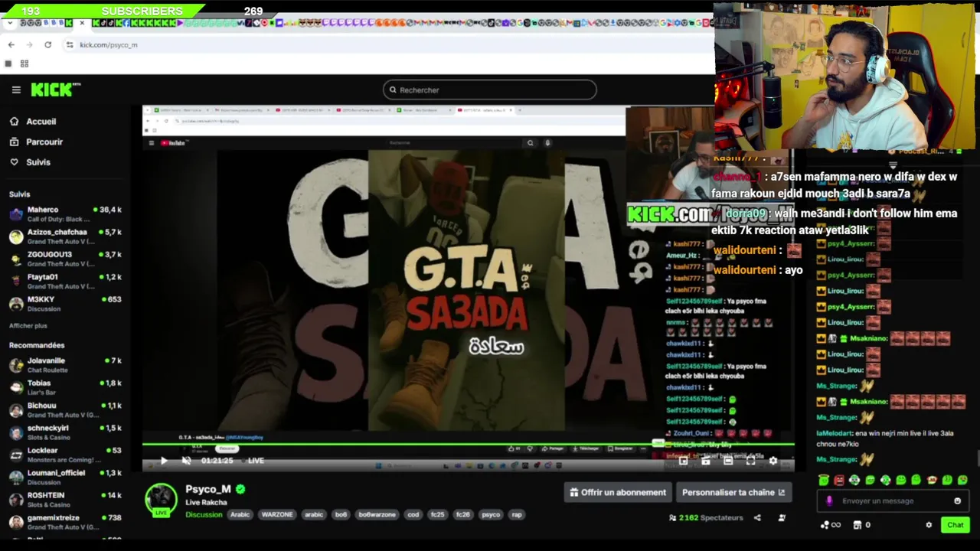The height and width of the screenshot is (551, 980).
Task: Expand followed list with Afficher plus
Action: coord(28,325)
